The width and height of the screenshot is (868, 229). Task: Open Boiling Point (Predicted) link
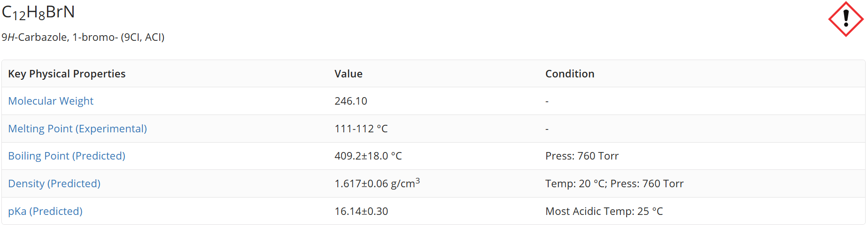point(67,156)
